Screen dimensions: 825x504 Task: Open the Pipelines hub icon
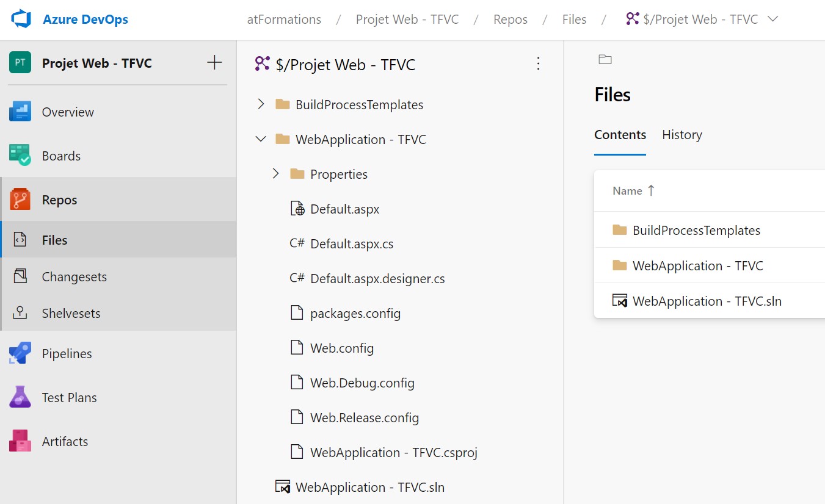tap(20, 353)
